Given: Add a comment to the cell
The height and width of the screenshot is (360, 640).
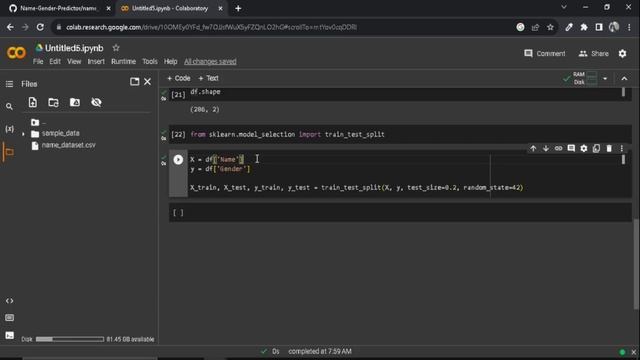Looking at the screenshot, I should point(571,149).
